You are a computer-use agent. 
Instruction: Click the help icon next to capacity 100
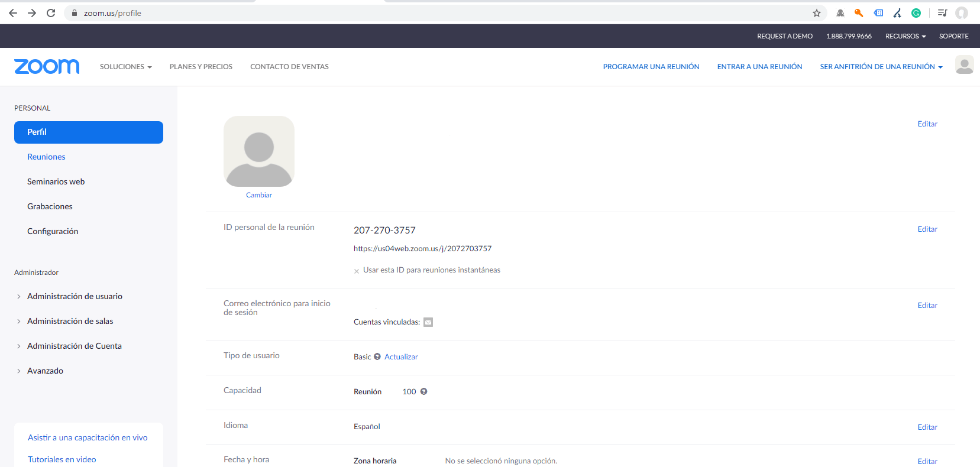[x=423, y=391]
